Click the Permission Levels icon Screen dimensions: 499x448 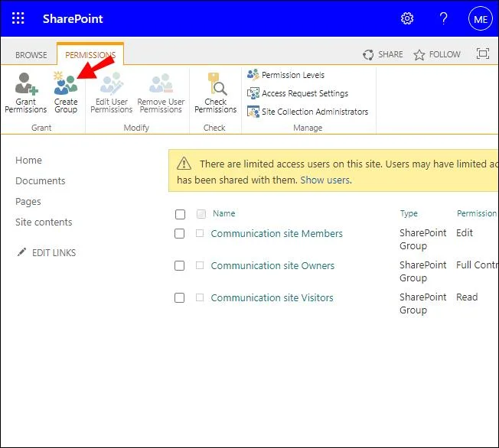pos(253,75)
